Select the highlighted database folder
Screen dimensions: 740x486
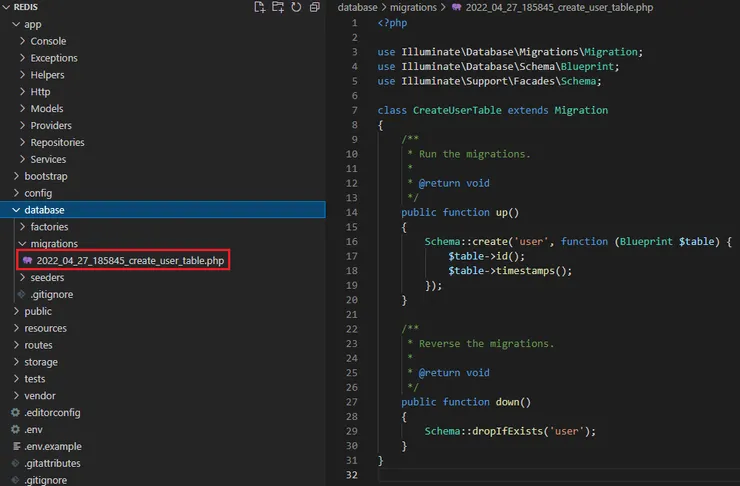(x=44, y=210)
